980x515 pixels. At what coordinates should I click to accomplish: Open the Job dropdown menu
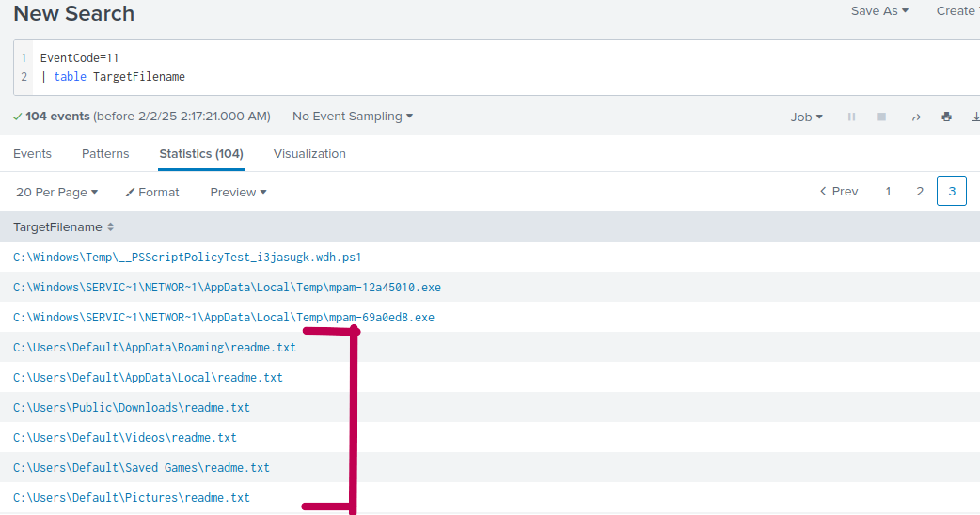click(806, 117)
